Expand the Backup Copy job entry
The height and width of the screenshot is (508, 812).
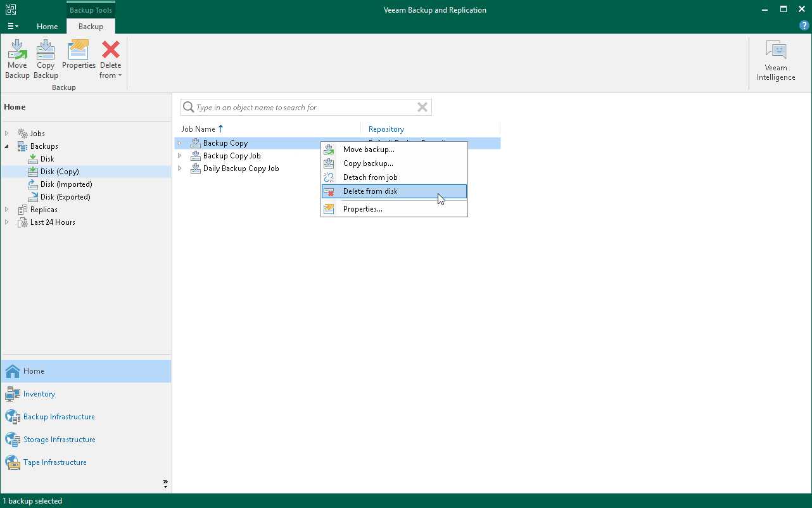[x=179, y=143]
